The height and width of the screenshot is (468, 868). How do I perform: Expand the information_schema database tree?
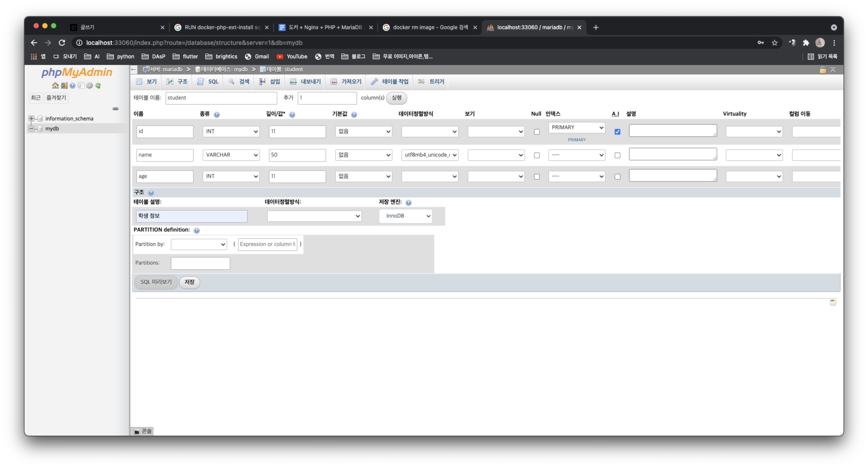31,119
